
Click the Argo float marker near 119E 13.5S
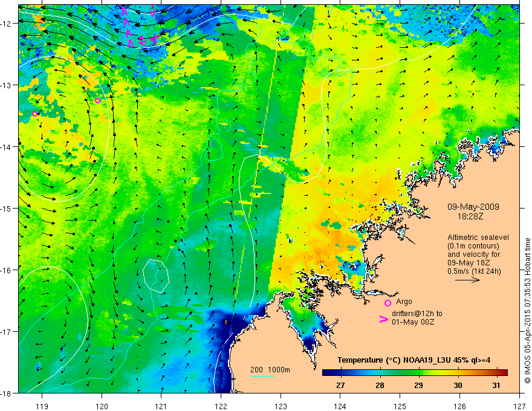[34, 114]
